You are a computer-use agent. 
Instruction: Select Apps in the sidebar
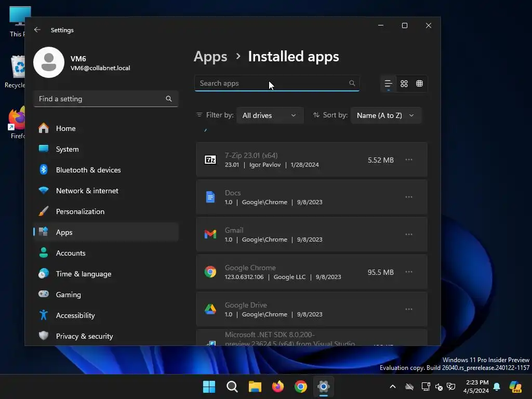coord(106,232)
